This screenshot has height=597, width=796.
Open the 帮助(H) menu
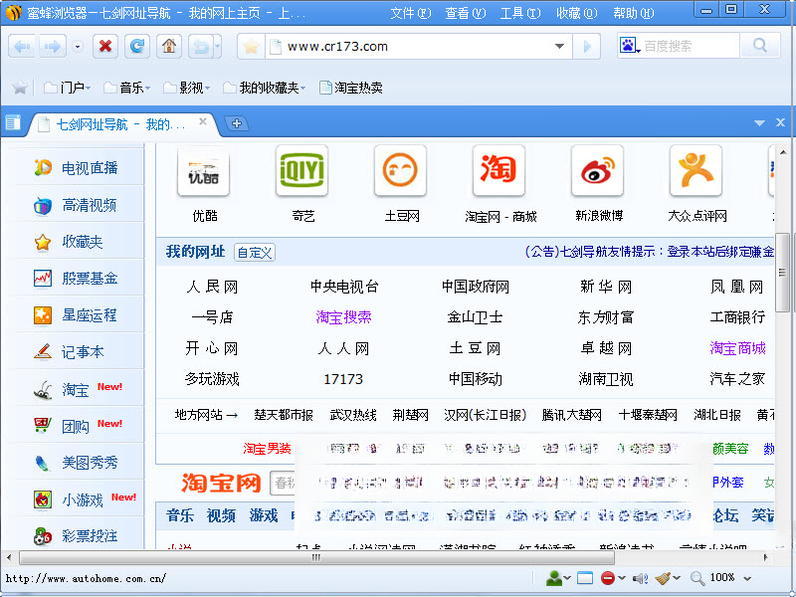633,13
